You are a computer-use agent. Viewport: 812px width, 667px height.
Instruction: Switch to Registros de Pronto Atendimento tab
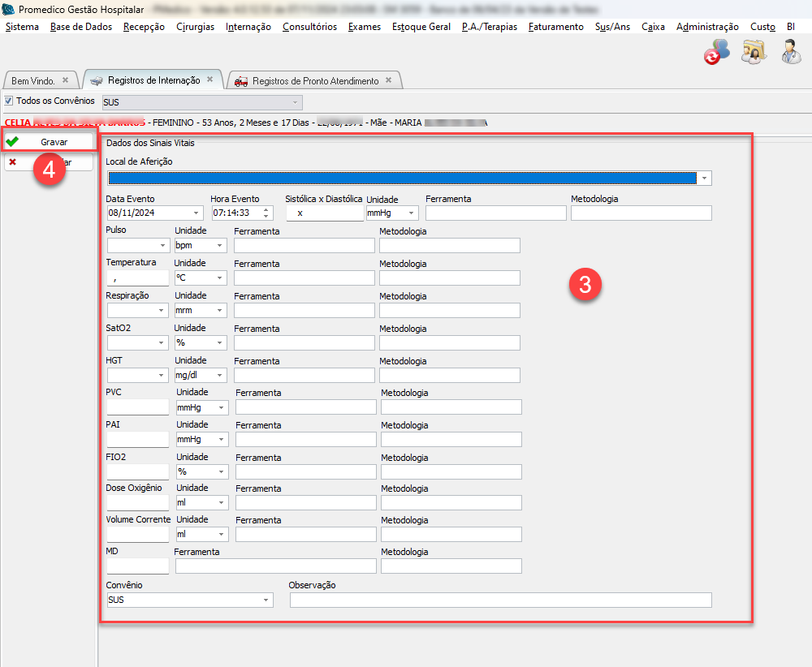click(315, 81)
